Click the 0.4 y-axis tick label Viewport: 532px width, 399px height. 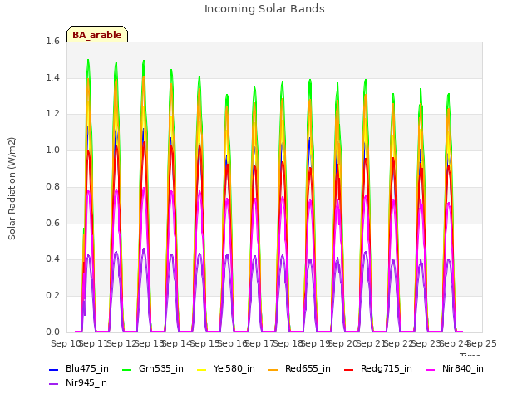(52, 259)
